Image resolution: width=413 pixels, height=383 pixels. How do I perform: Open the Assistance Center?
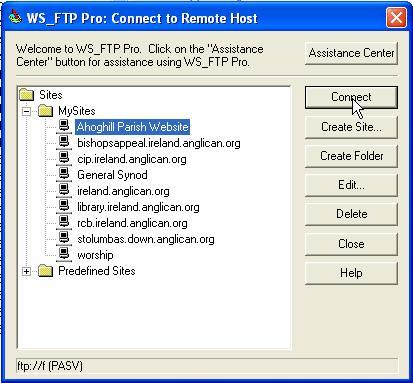[x=351, y=53]
